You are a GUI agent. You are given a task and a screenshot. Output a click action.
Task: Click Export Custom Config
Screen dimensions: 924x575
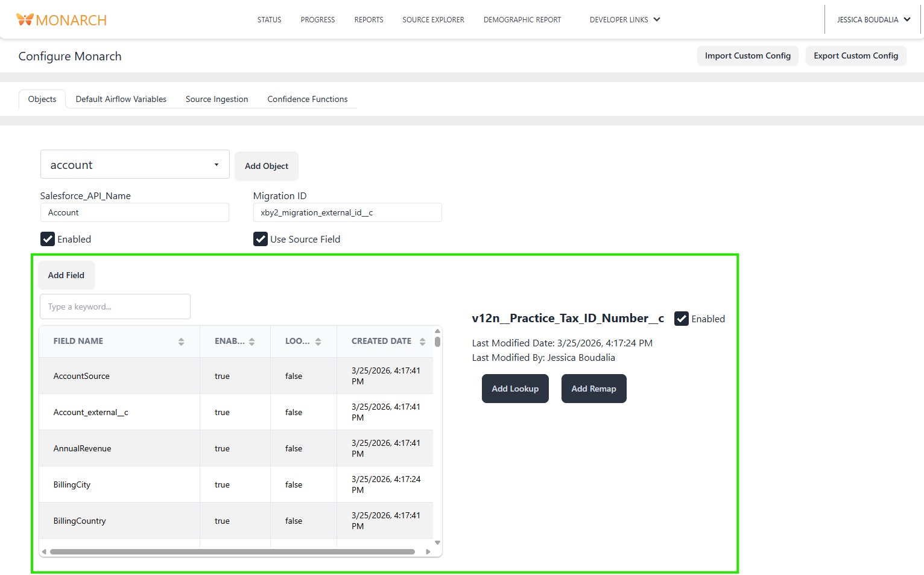(856, 56)
